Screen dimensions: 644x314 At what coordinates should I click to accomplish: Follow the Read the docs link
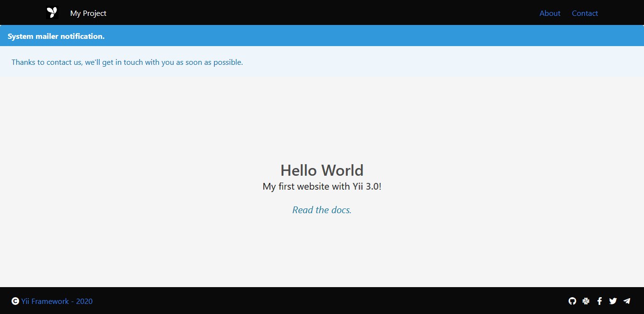pos(322,210)
